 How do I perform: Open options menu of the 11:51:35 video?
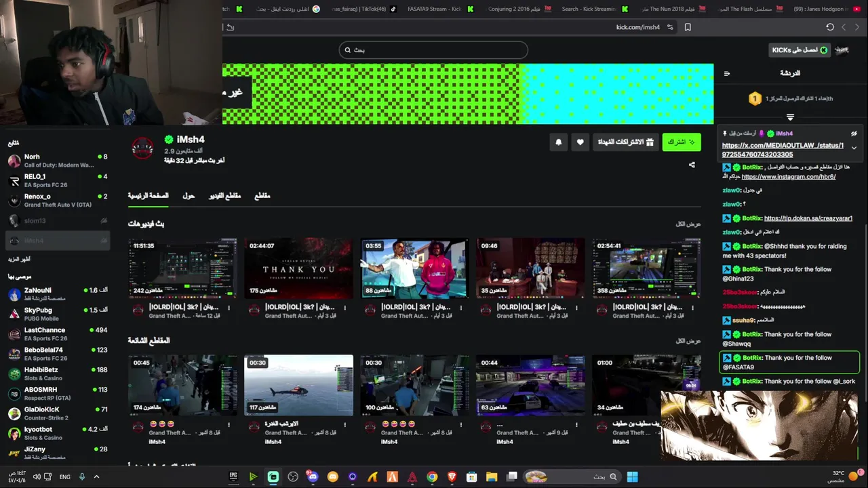point(229,308)
